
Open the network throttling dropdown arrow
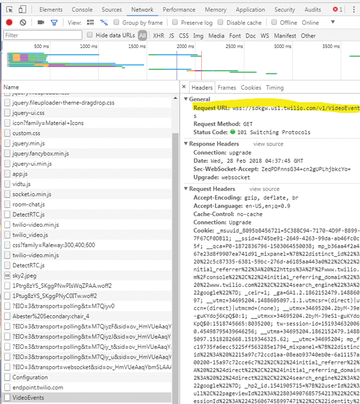[332, 22]
